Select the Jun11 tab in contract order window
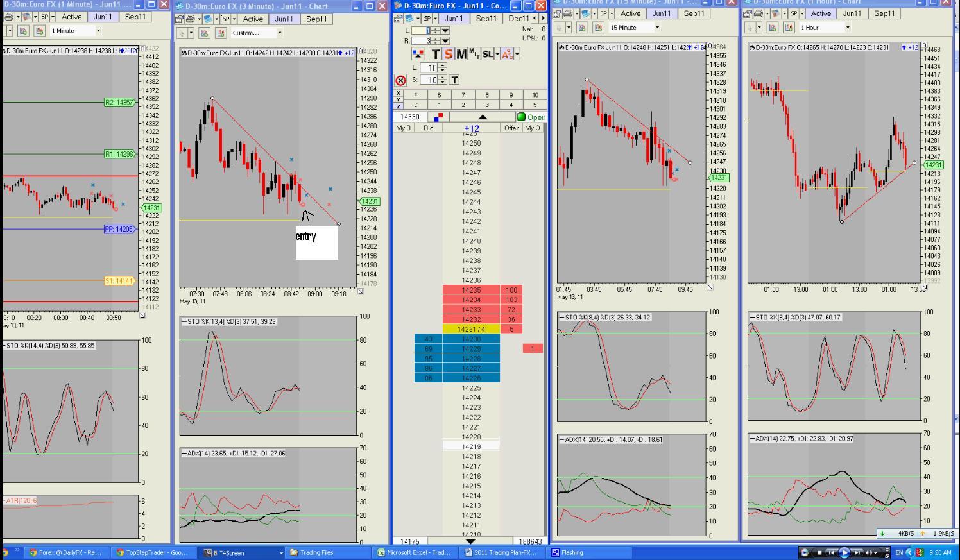The height and width of the screenshot is (560, 960). (x=454, y=19)
